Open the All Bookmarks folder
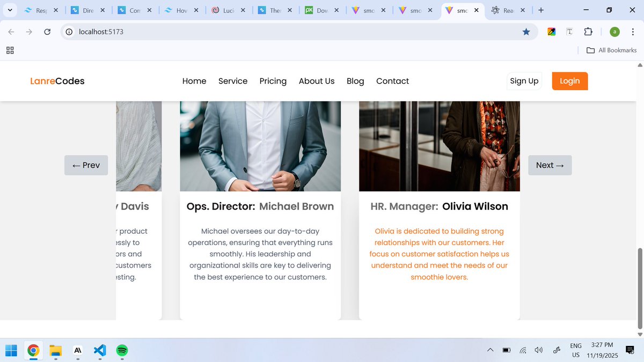This screenshot has width=644, height=362. coord(611,50)
